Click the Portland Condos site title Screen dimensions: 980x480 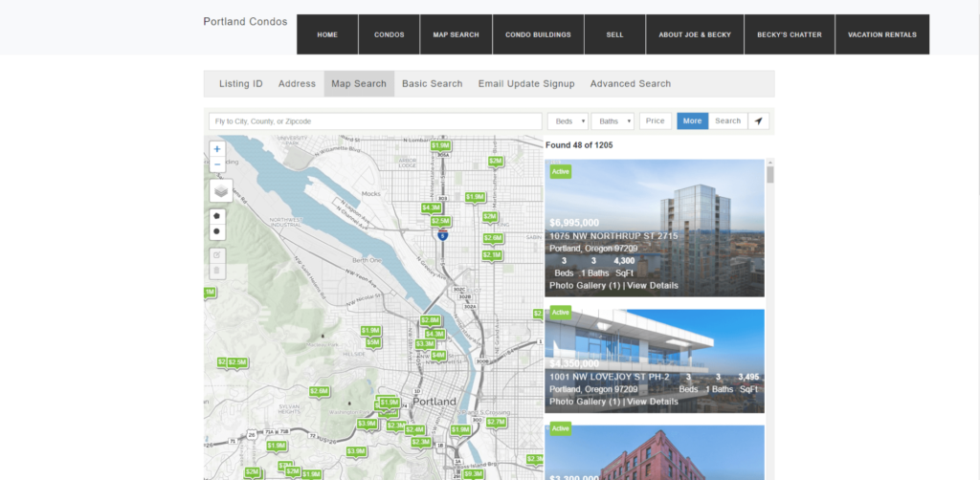245,22
